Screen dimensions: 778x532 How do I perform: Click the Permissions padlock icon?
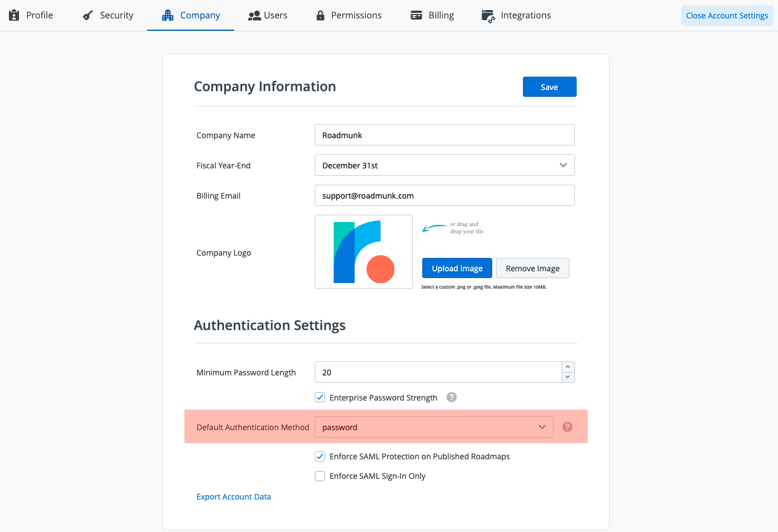click(320, 15)
